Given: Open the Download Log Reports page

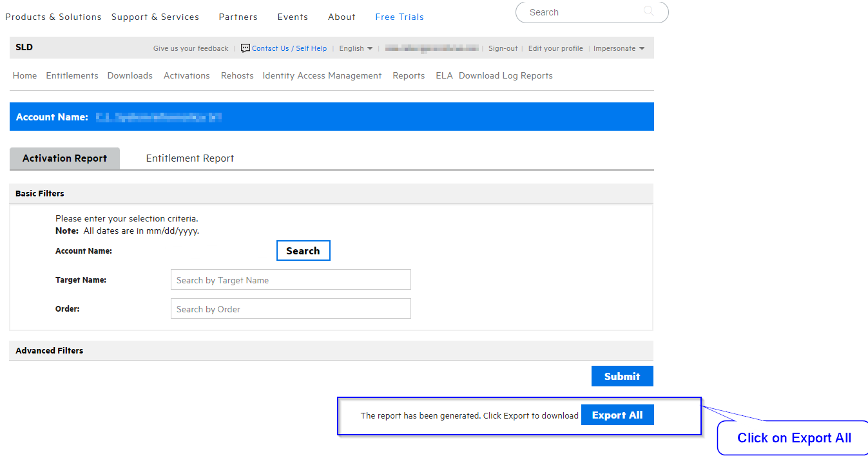Looking at the screenshot, I should pyautogui.click(x=505, y=75).
